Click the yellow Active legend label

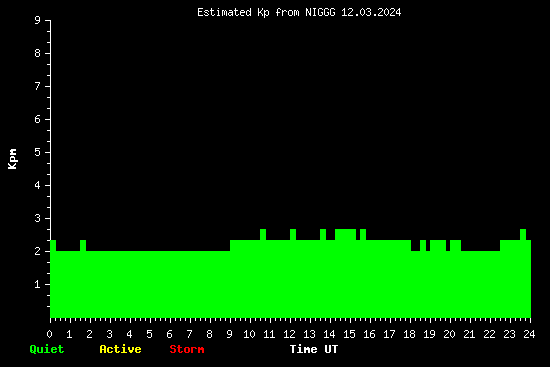pos(120,349)
